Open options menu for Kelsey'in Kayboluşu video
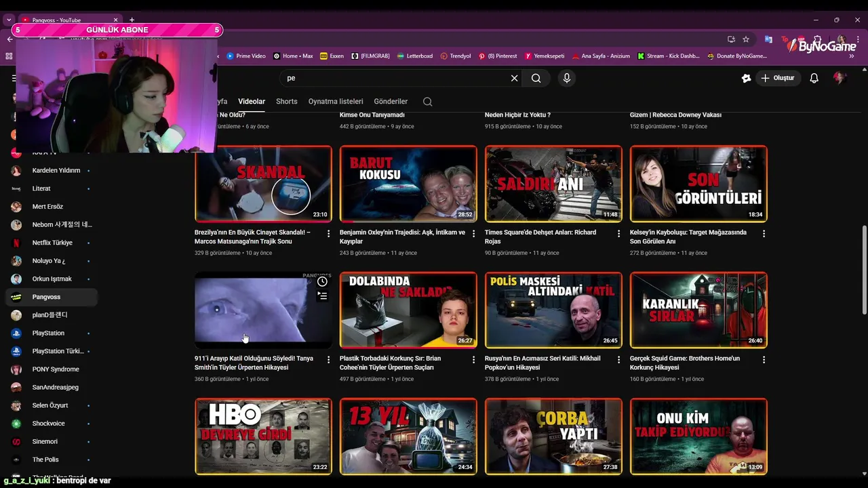Image resolution: width=868 pixels, height=488 pixels. (x=764, y=233)
